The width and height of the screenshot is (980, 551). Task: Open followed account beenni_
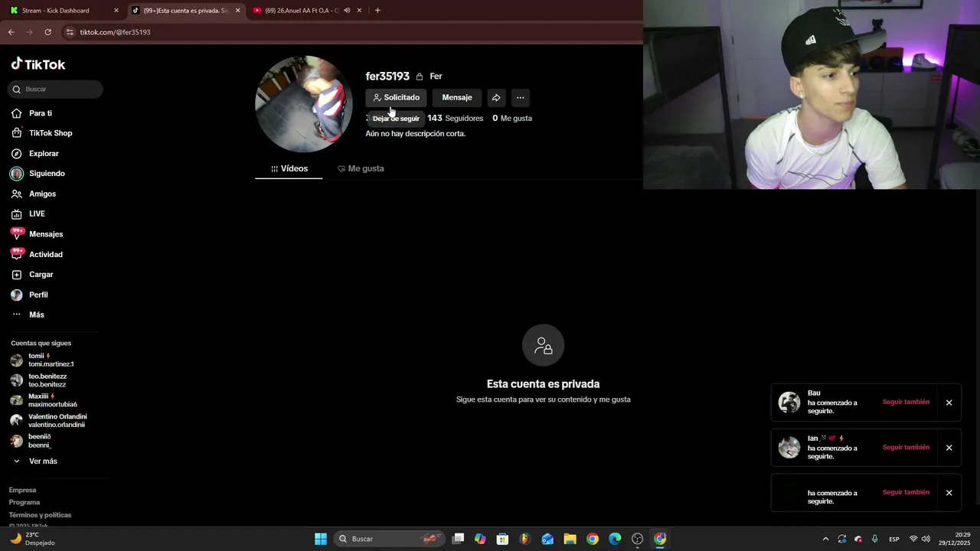pos(40,441)
